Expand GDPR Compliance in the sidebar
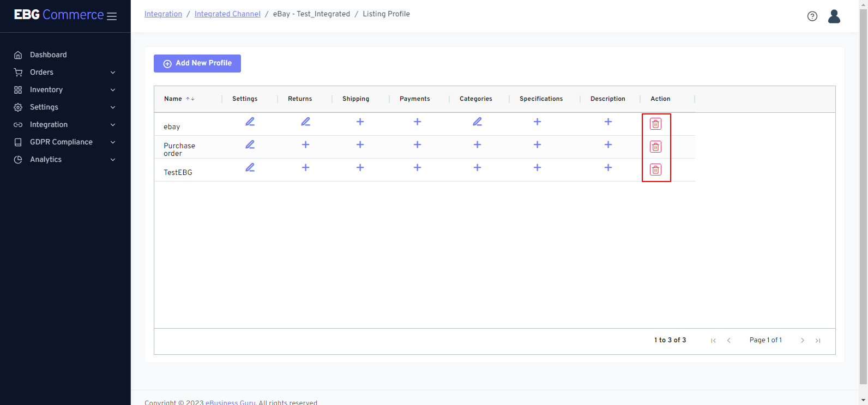Image resolution: width=868 pixels, height=405 pixels. (x=64, y=142)
